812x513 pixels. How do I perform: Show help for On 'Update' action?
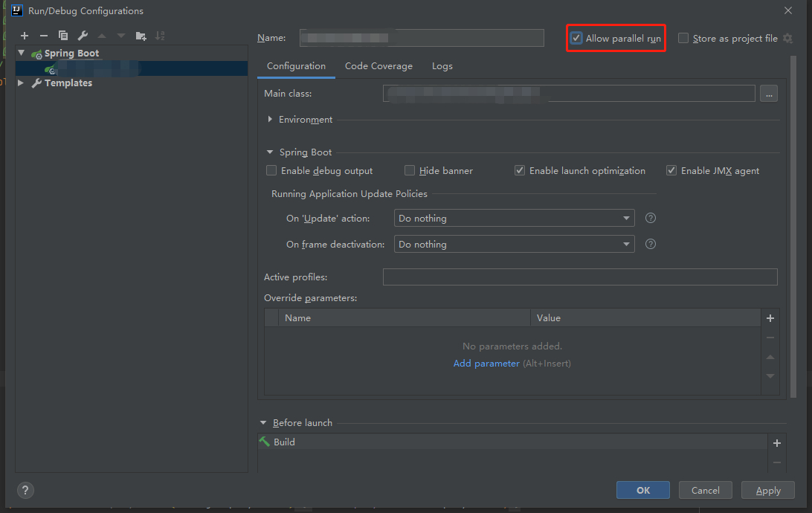click(x=651, y=218)
